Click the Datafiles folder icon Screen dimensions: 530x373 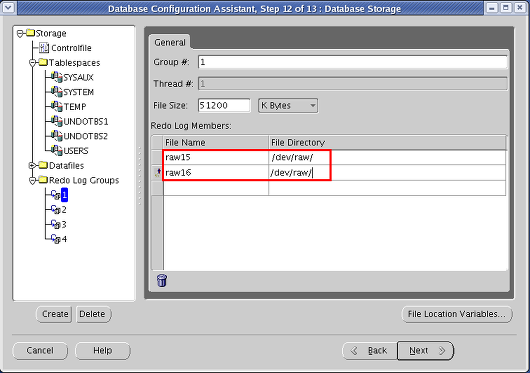coord(43,165)
